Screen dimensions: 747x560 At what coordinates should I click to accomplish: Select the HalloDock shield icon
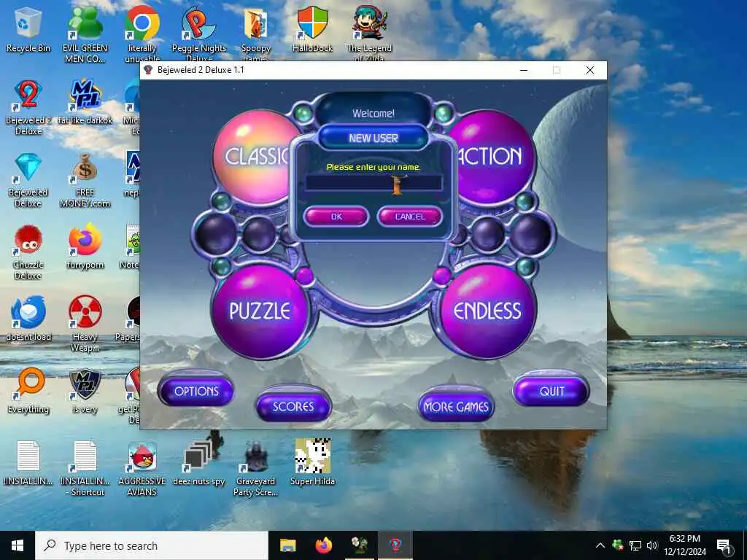point(312,29)
